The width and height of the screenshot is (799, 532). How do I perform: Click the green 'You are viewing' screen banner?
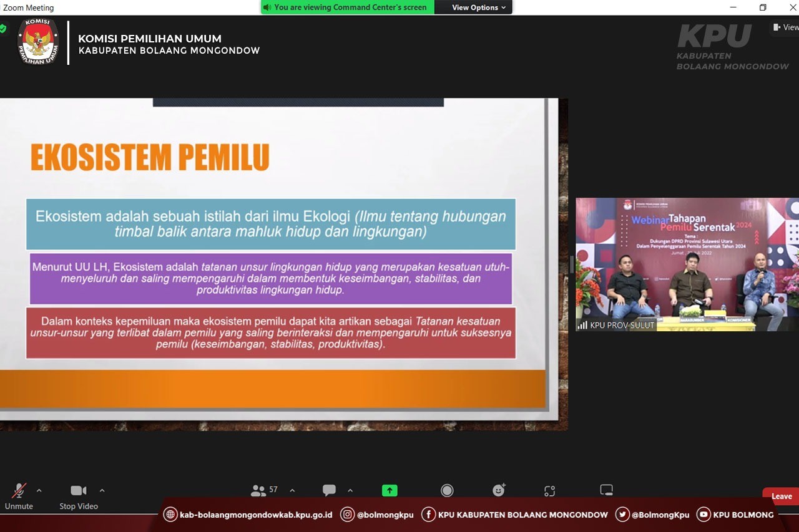pyautogui.click(x=347, y=7)
